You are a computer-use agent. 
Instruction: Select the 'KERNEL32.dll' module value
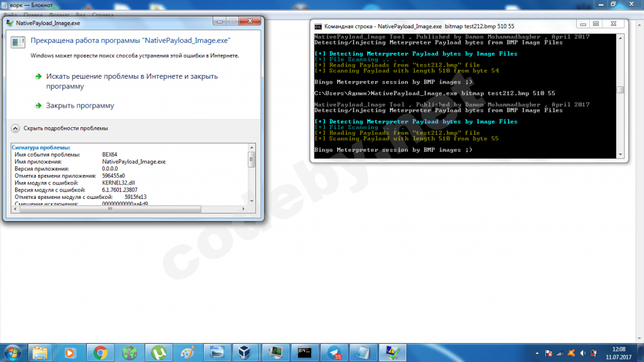point(118,183)
